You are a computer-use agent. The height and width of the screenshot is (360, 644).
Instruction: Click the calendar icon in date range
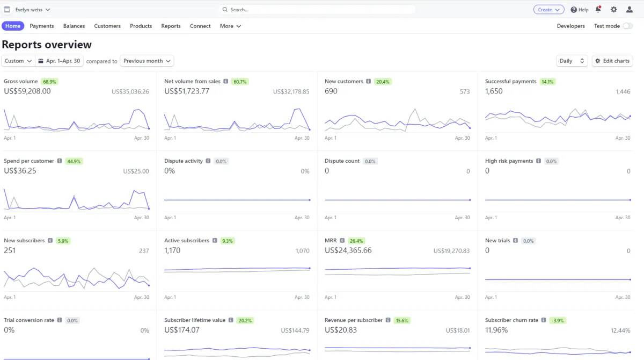pos(41,61)
